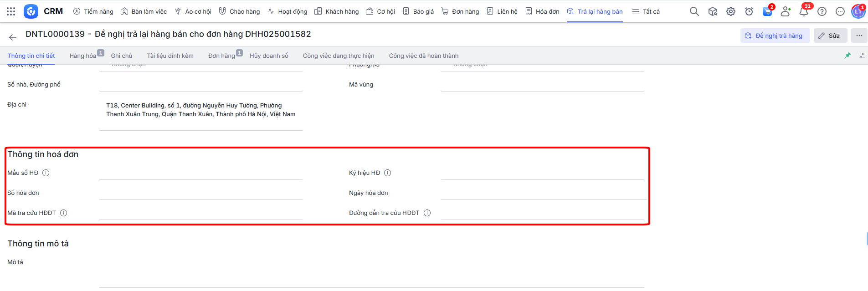Toggle the green pin icon
The width and height of the screenshot is (868, 291).
click(847, 56)
